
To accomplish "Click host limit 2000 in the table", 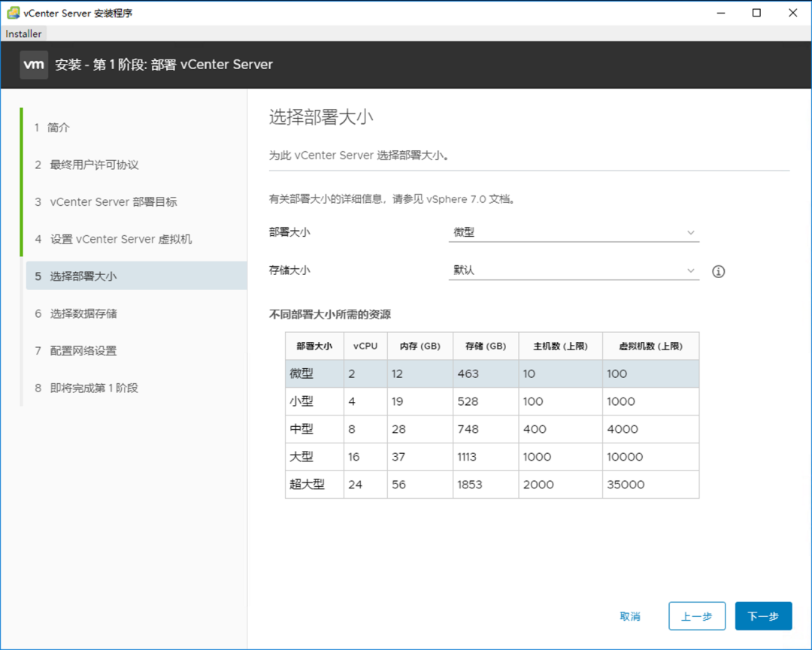I will [538, 485].
